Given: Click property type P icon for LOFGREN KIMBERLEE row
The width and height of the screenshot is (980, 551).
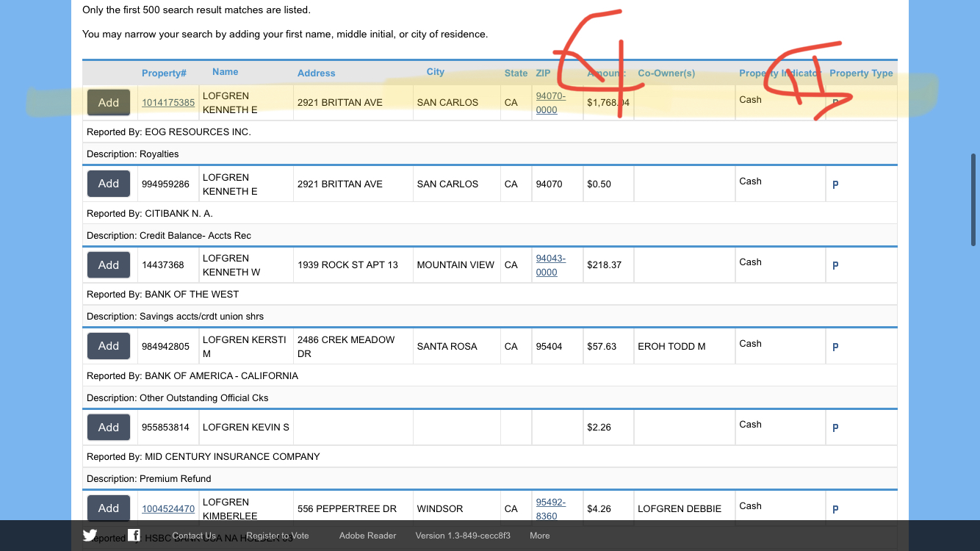Looking at the screenshot, I should pyautogui.click(x=835, y=509).
